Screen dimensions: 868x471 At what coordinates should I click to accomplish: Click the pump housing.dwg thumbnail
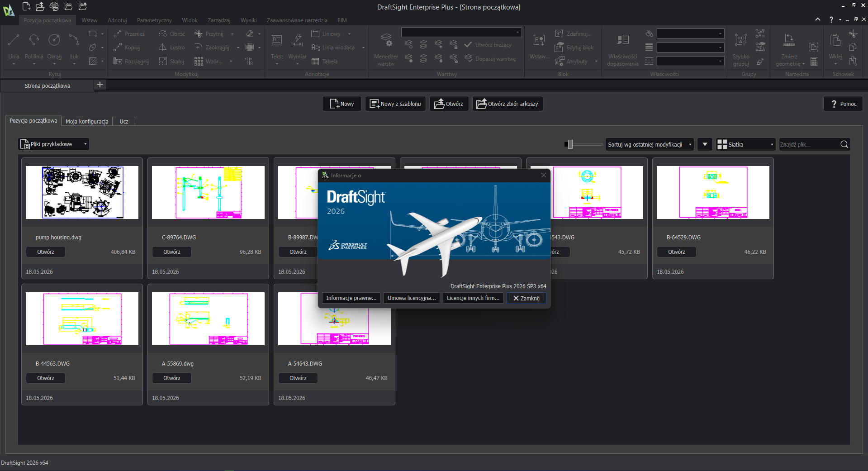pos(82,192)
